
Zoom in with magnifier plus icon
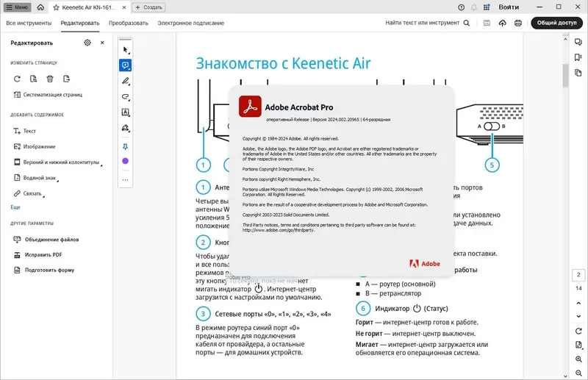tap(578, 359)
